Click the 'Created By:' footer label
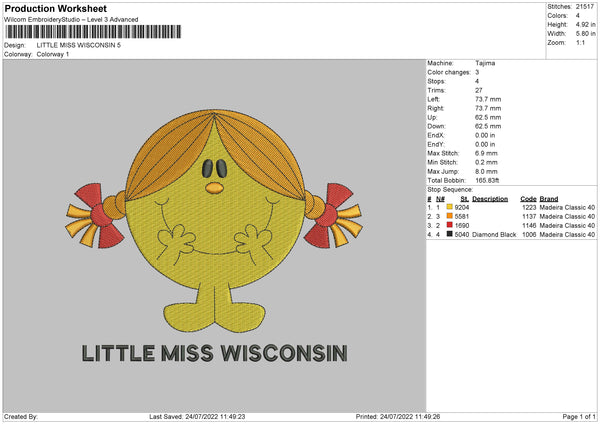This screenshot has height=424, width=600. [21, 416]
